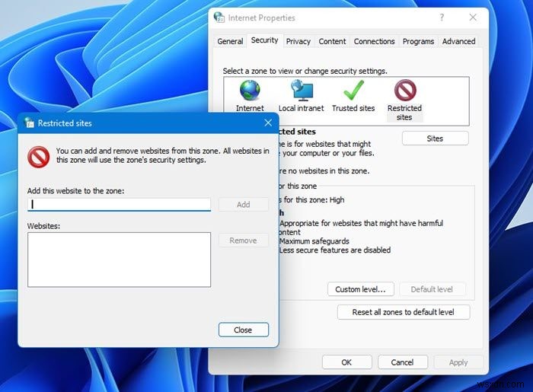The height and width of the screenshot is (392, 533).
Task: Click Close in the Restricted sites dialog
Action: click(244, 330)
